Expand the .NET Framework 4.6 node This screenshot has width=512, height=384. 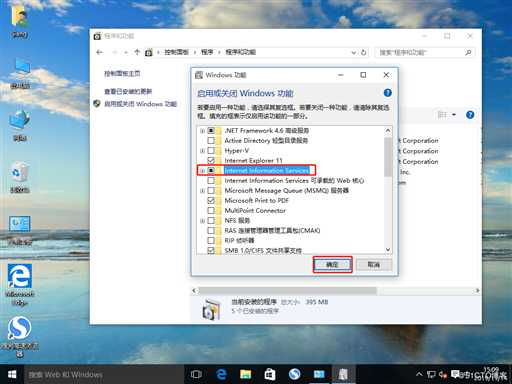click(x=202, y=131)
